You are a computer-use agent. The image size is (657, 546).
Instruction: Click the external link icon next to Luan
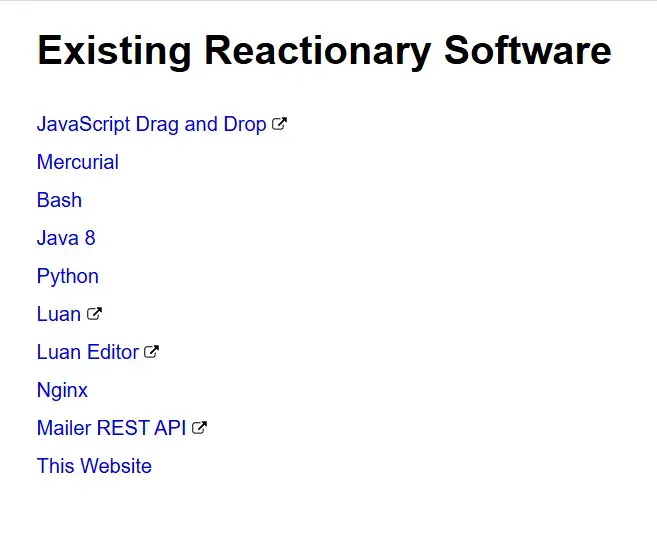click(x=94, y=314)
